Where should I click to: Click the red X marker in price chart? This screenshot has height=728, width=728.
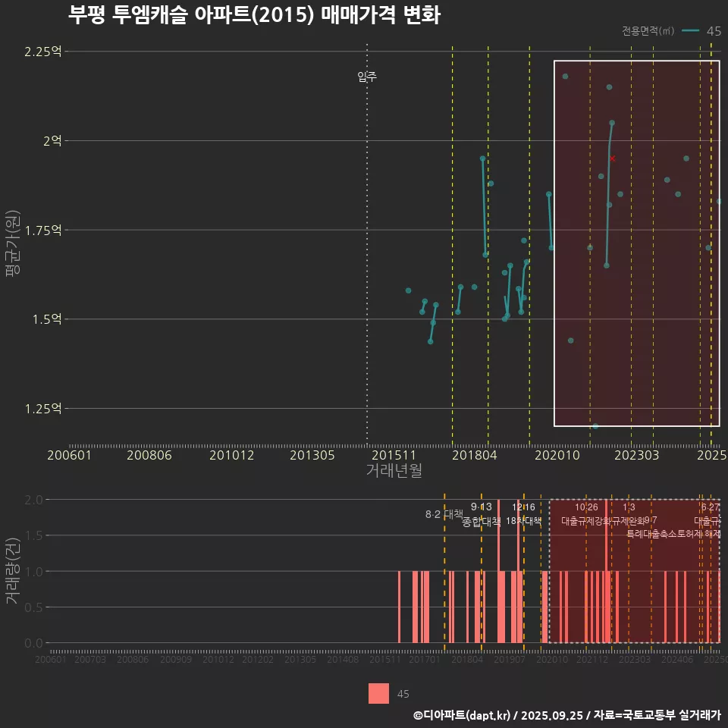click(612, 158)
